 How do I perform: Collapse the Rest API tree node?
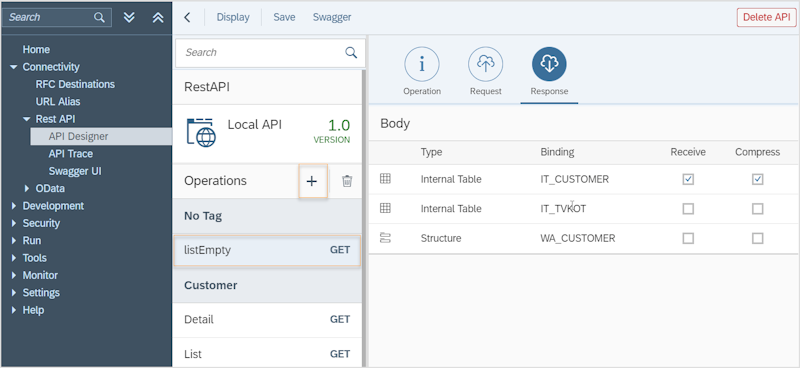tap(27, 119)
